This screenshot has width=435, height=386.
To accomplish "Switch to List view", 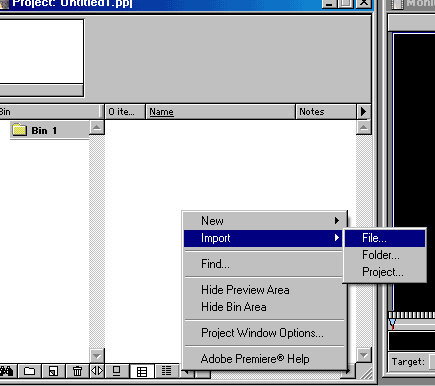I will (x=166, y=371).
